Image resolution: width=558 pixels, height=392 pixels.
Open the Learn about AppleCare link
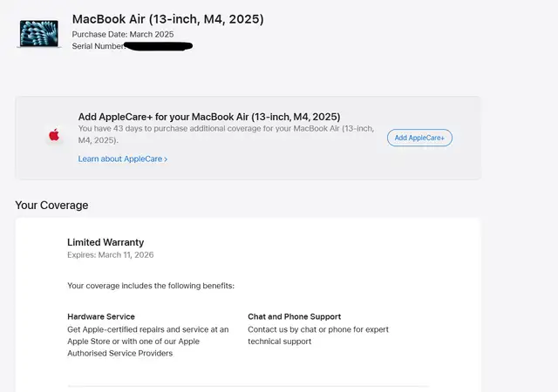(x=119, y=159)
